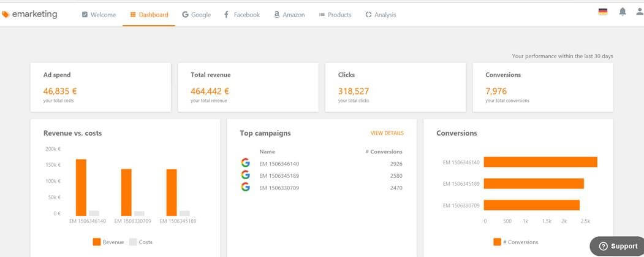Open the Amazon tab
This screenshot has height=257, width=644.
[289, 15]
